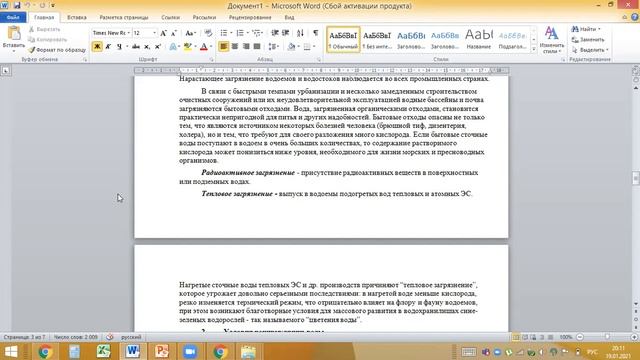The image size is (640, 360).
Task: Enable justify paragraph alignment
Action: (x=257, y=47)
